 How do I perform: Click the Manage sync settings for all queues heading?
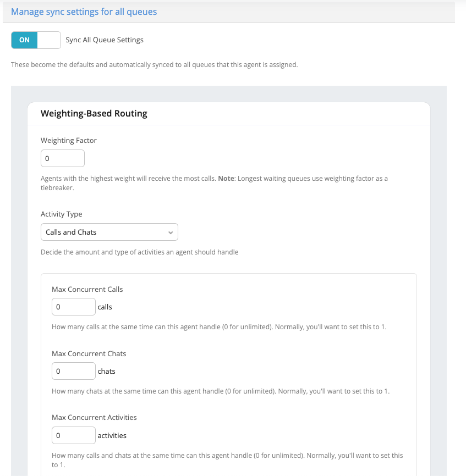84,12
